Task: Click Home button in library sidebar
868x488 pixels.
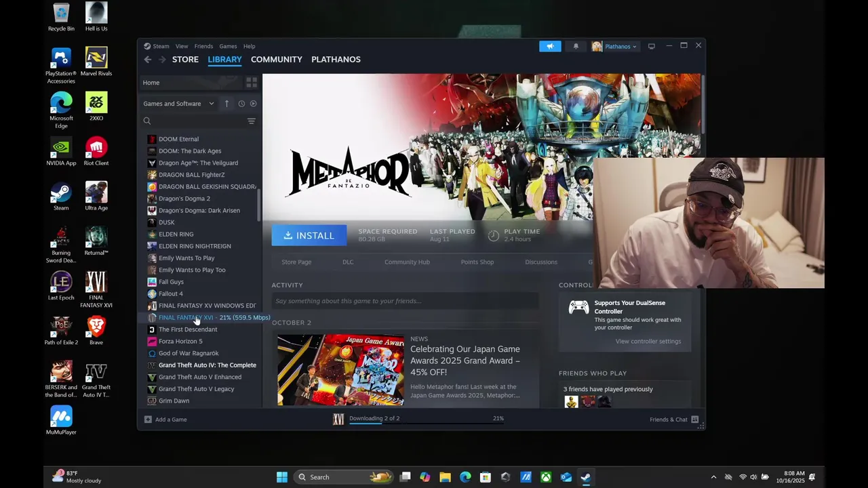Action: (x=191, y=83)
